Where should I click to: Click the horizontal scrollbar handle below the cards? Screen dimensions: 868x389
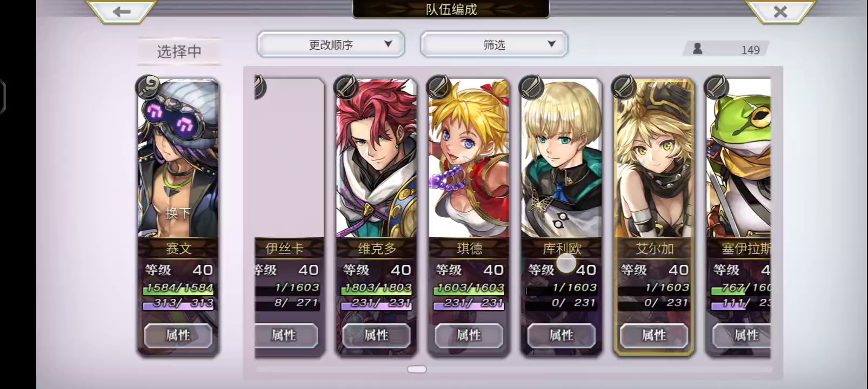417,369
